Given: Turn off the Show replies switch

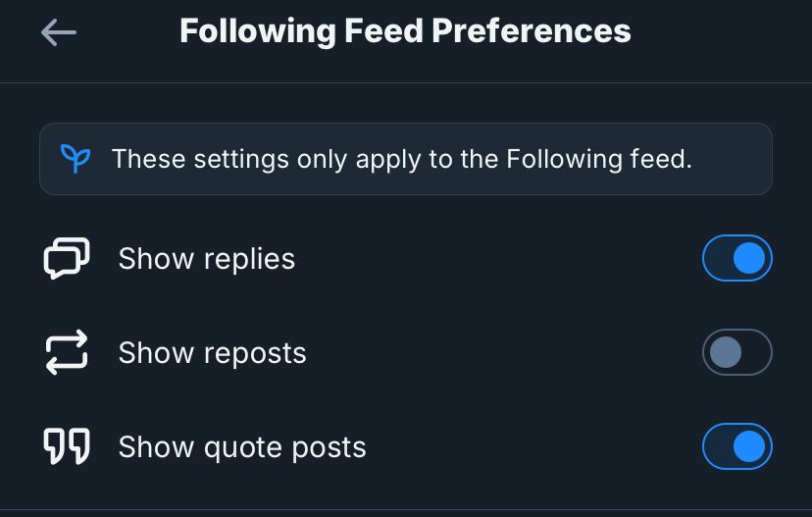Looking at the screenshot, I should tap(736, 258).
